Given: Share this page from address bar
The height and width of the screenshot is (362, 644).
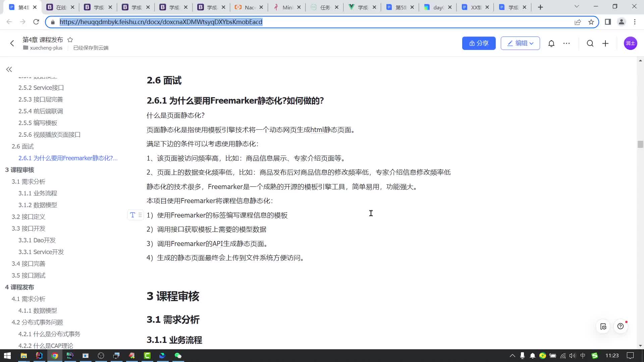Looking at the screenshot, I should coord(578,22).
